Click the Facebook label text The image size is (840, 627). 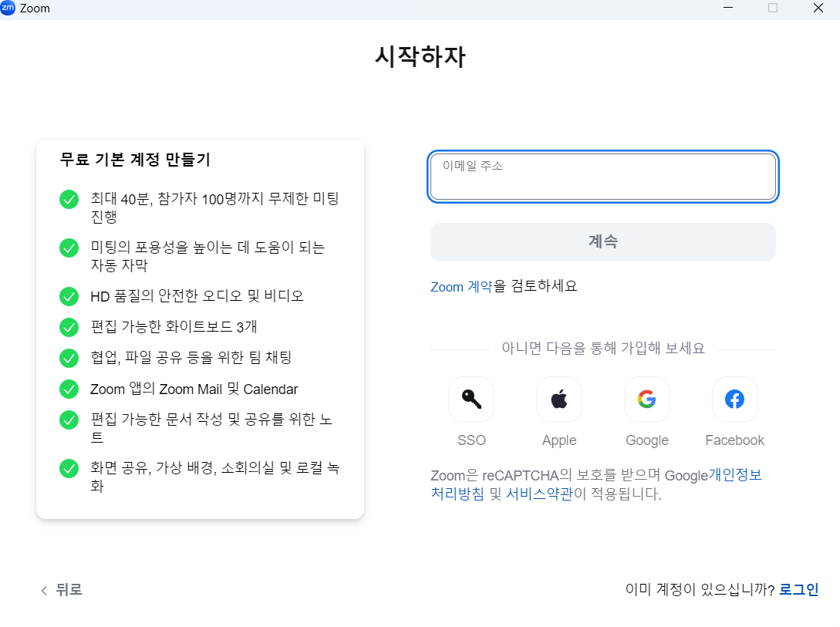735,440
